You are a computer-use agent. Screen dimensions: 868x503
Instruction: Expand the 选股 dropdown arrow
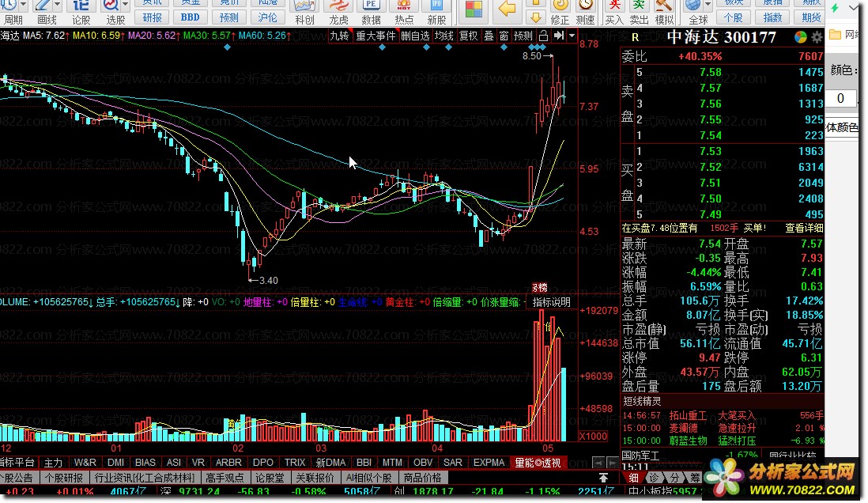(125, 5)
